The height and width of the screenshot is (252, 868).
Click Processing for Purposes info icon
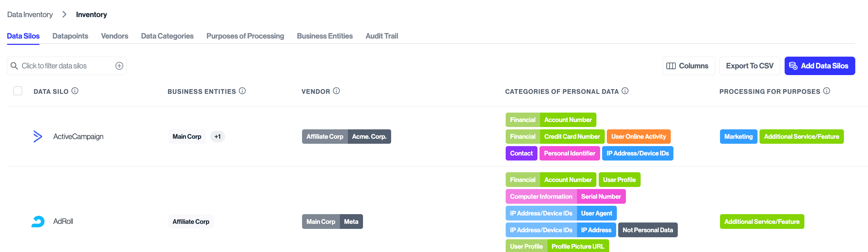[826, 91]
